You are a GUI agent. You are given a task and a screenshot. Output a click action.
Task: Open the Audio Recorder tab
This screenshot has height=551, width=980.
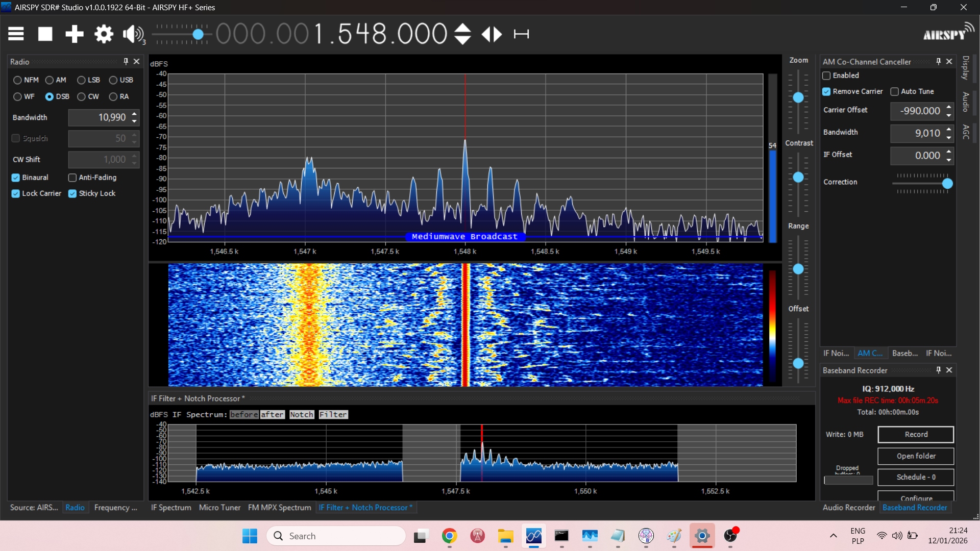[x=848, y=508]
